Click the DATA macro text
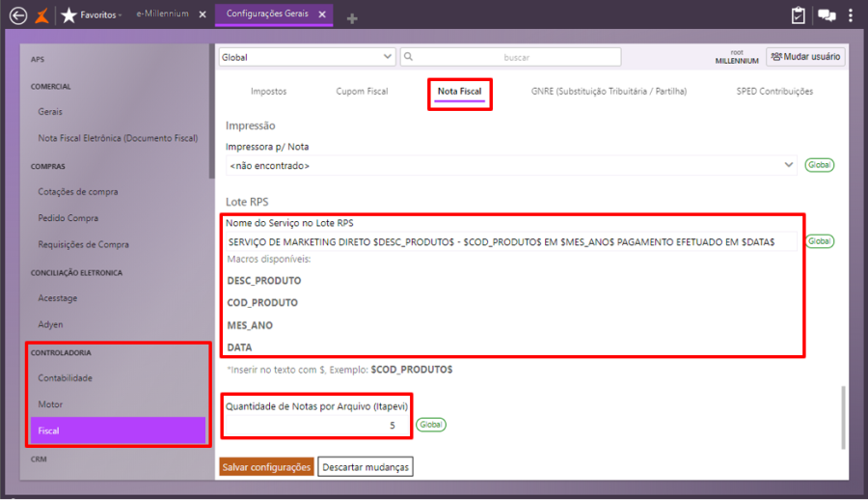The width and height of the screenshot is (868, 500). (x=239, y=347)
